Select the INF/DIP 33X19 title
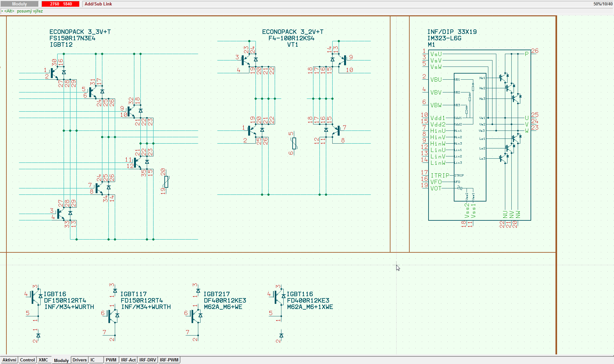Screen dimensions: 614x364 452,32
